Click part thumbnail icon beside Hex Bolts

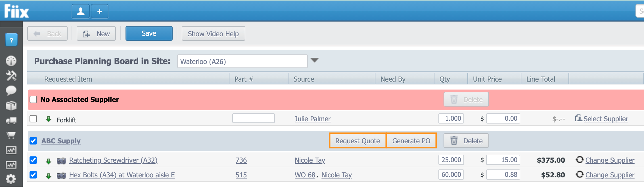pyautogui.click(x=61, y=176)
